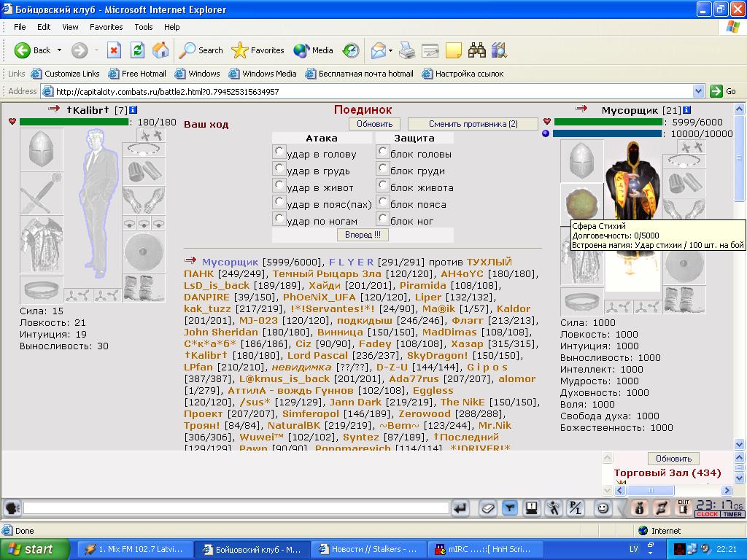Open 'Бесплатная почта hotmail' link
Screen dimensions: 747x560
tap(360, 74)
